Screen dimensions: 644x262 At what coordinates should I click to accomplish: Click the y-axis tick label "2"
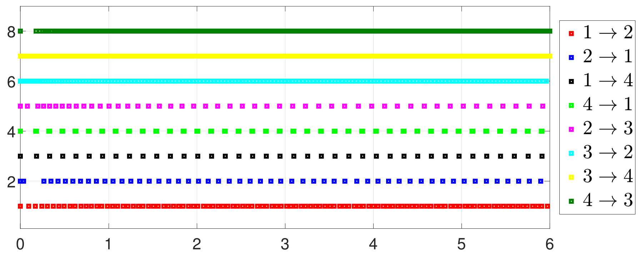point(11,182)
